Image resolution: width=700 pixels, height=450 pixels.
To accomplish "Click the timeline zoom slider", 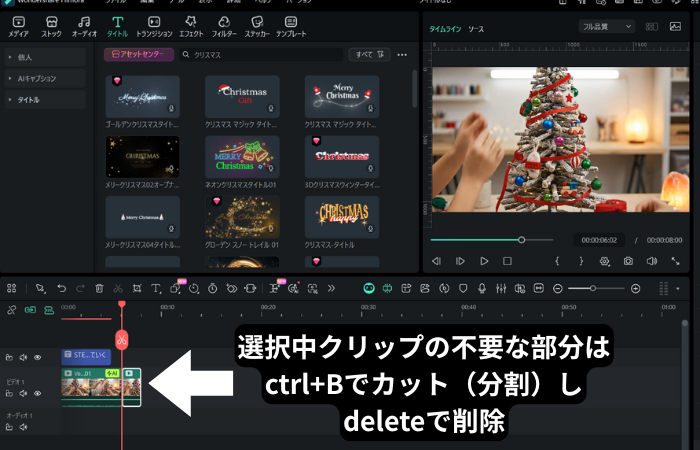I will (596, 289).
